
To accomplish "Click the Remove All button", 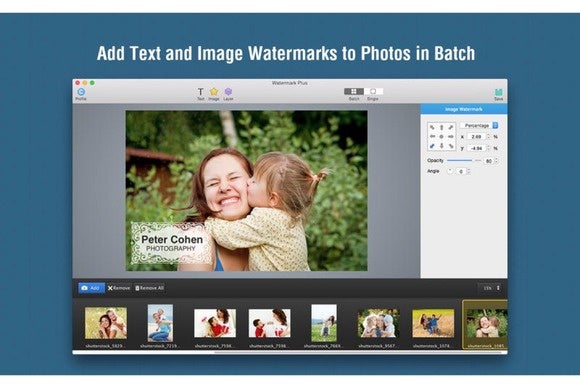I will click(149, 288).
